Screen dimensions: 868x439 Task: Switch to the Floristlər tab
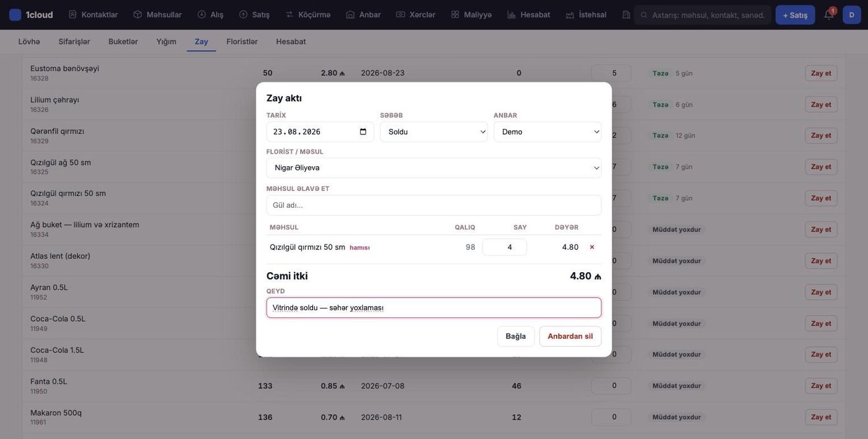[242, 42]
